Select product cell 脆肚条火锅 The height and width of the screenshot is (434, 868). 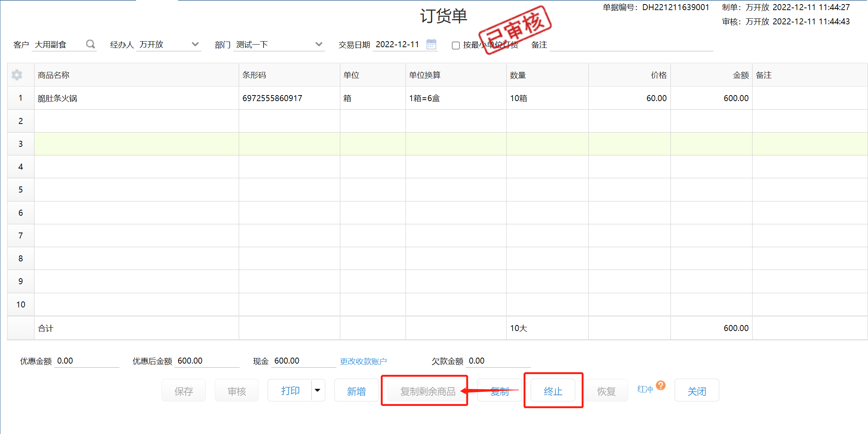(136, 98)
